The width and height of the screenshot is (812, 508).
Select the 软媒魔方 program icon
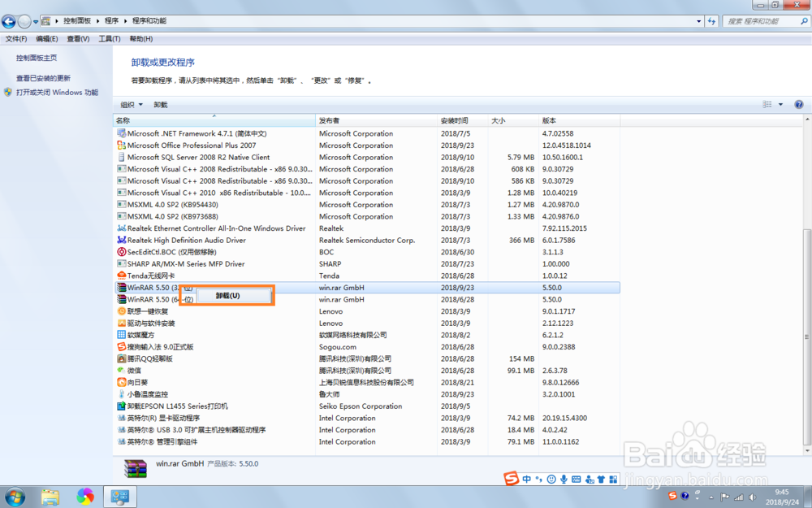(121, 335)
